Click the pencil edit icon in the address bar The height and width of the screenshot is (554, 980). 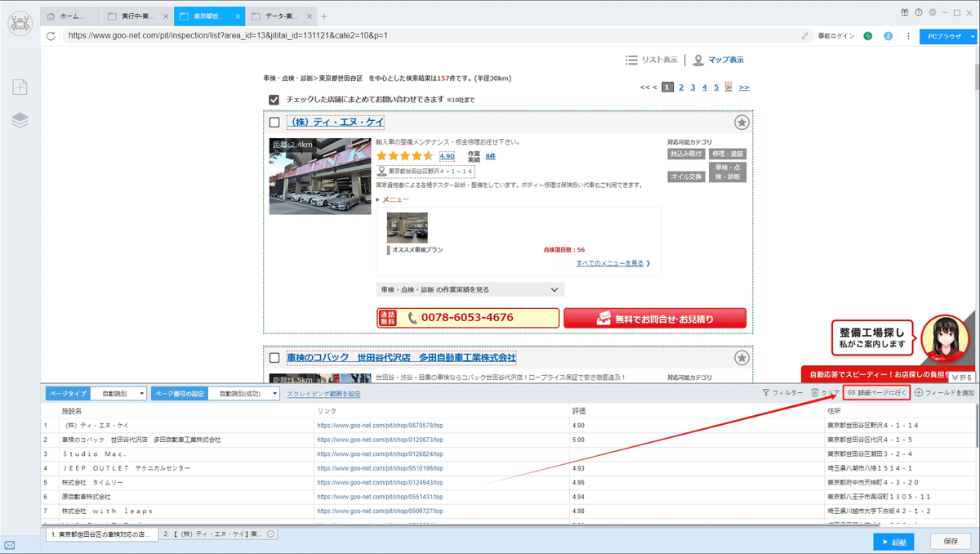(805, 36)
